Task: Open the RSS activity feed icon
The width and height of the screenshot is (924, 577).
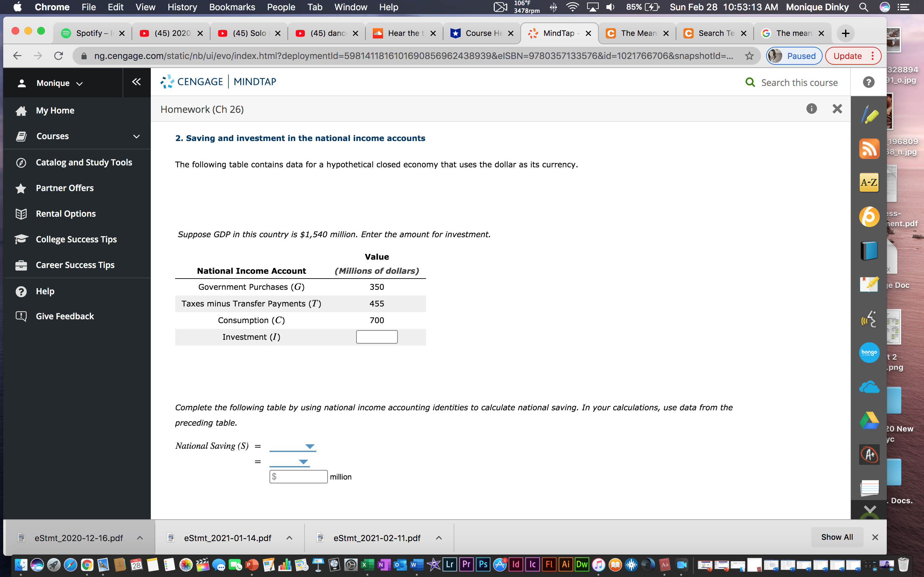Action: (x=869, y=148)
